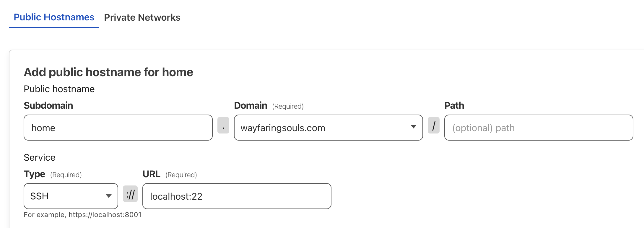
Task: Expand the service Type dropdown
Action: click(x=70, y=196)
